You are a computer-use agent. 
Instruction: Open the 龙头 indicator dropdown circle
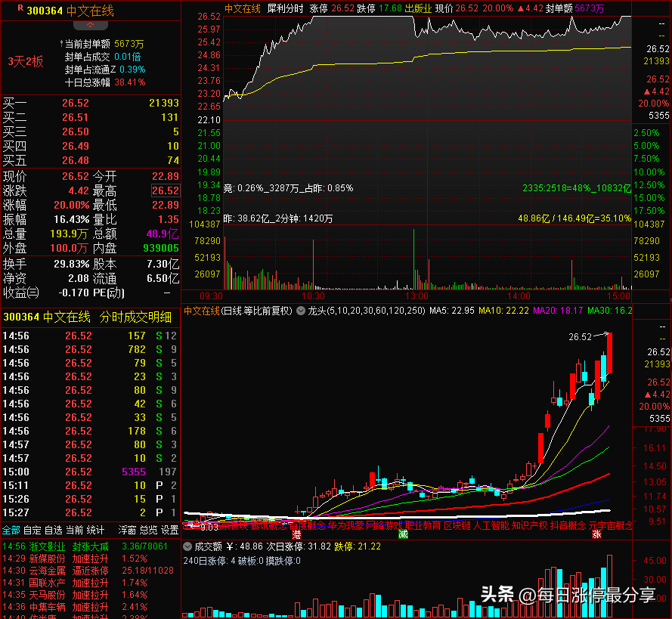point(301,311)
